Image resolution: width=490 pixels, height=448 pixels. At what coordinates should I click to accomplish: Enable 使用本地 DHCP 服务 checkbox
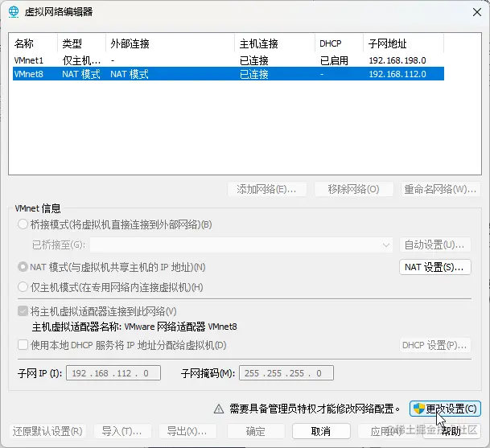click(23, 345)
